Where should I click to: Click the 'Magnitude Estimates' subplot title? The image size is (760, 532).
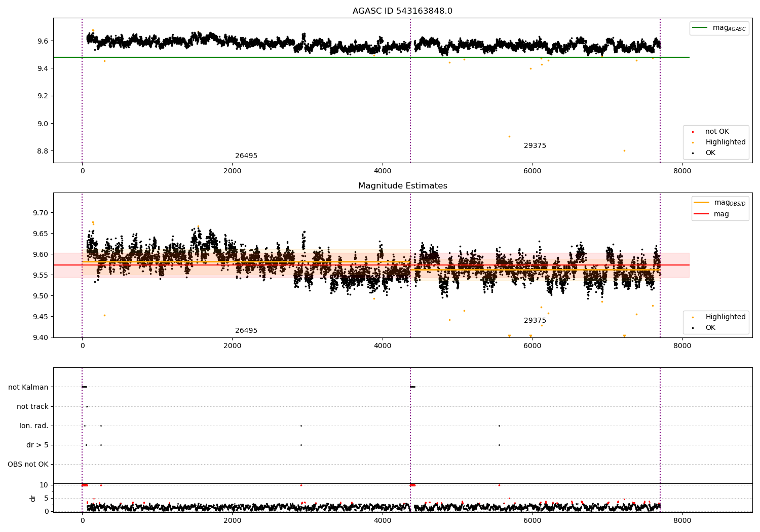point(402,186)
